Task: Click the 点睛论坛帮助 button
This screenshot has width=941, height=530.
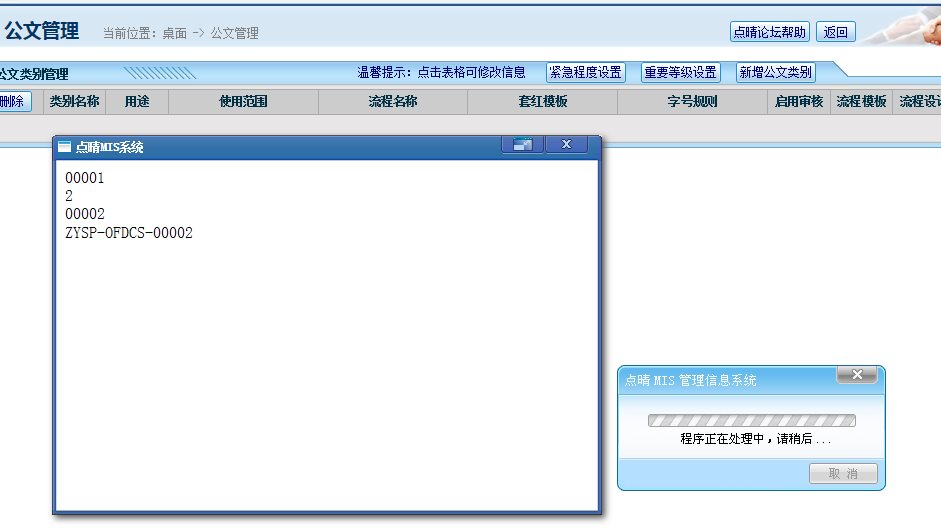Action: pyautogui.click(x=769, y=32)
